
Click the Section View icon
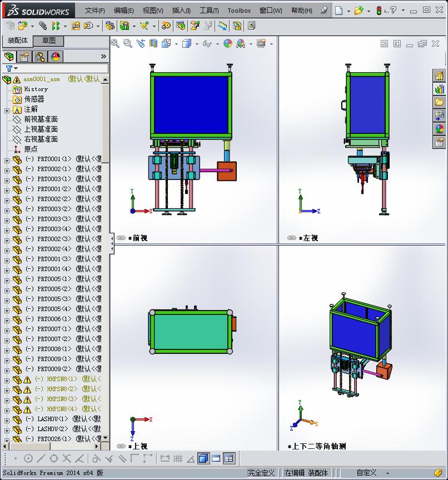click(x=153, y=43)
